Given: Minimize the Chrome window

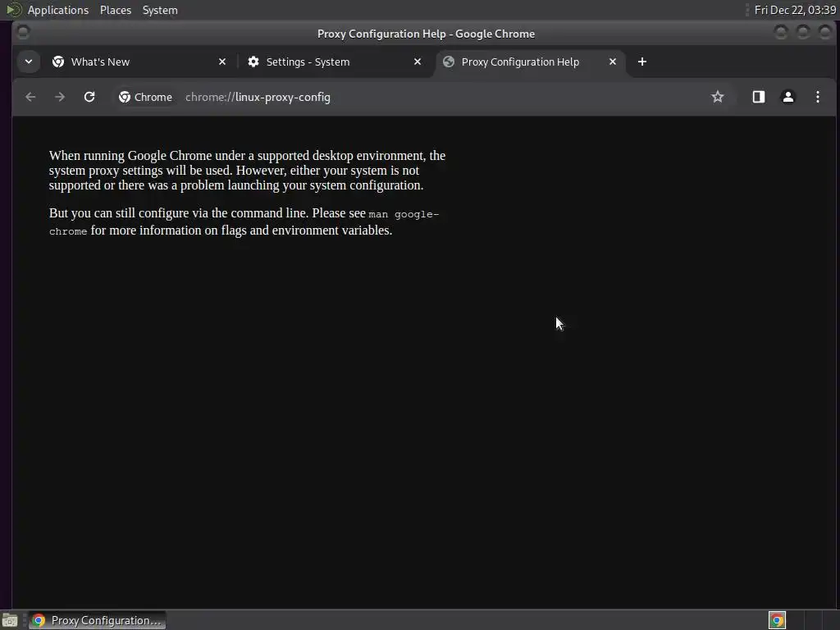Looking at the screenshot, I should [x=781, y=33].
